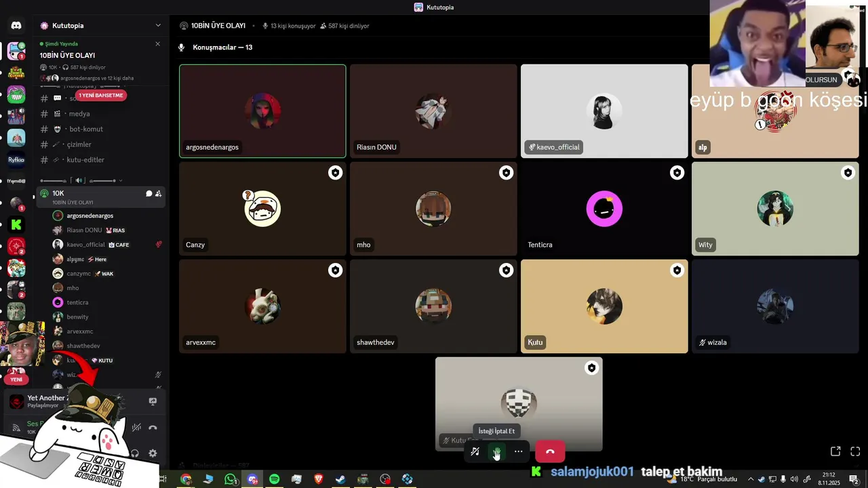The height and width of the screenshot is (488, 868).
Task: Cancel the raised hand request
Action: click(x=496, y=451)
